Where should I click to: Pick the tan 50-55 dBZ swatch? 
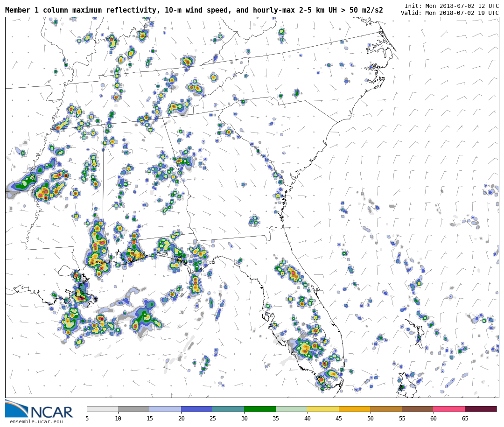click(386, 409)
